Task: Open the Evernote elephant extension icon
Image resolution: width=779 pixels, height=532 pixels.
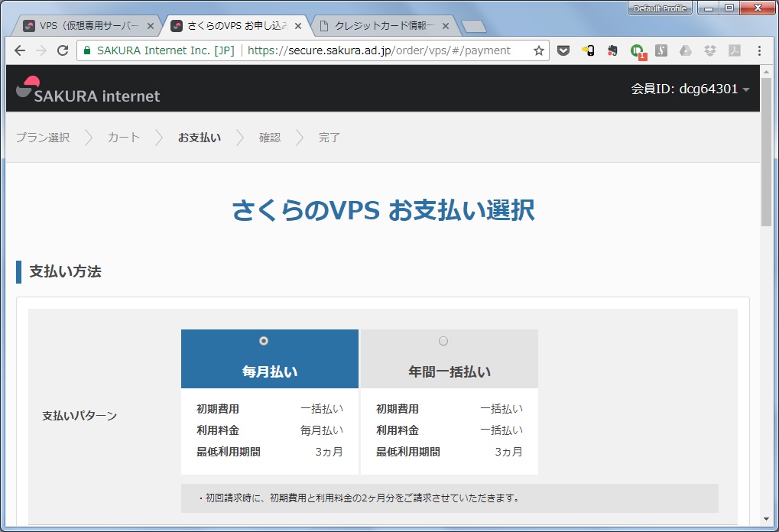Action: [612, 50]
